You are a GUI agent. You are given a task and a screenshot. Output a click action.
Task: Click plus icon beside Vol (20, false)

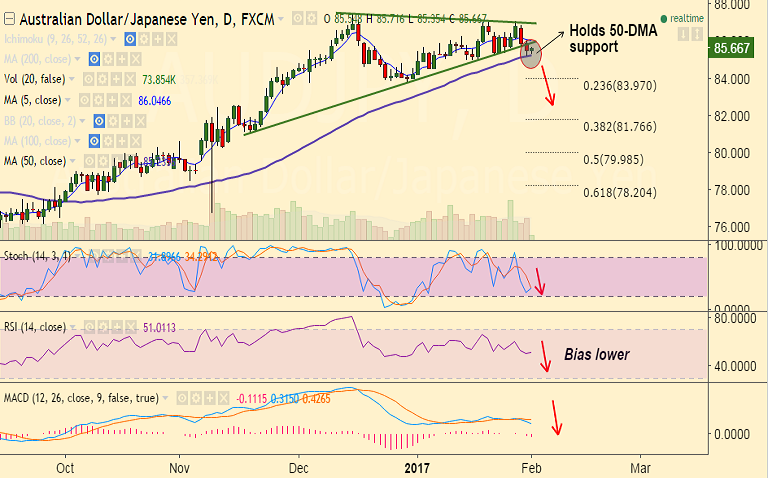(x=116, y=79)
